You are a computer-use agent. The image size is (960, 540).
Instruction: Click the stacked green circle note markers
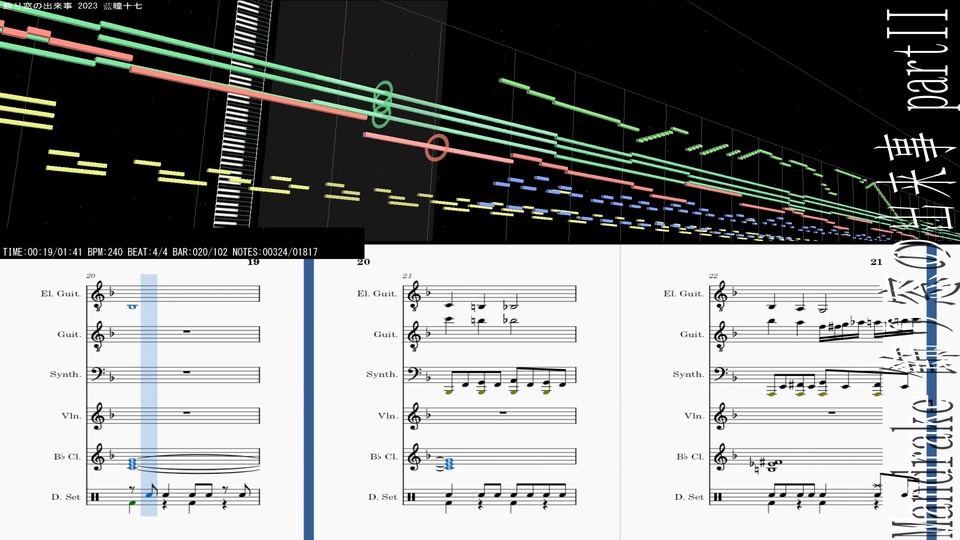pos(382,105)
